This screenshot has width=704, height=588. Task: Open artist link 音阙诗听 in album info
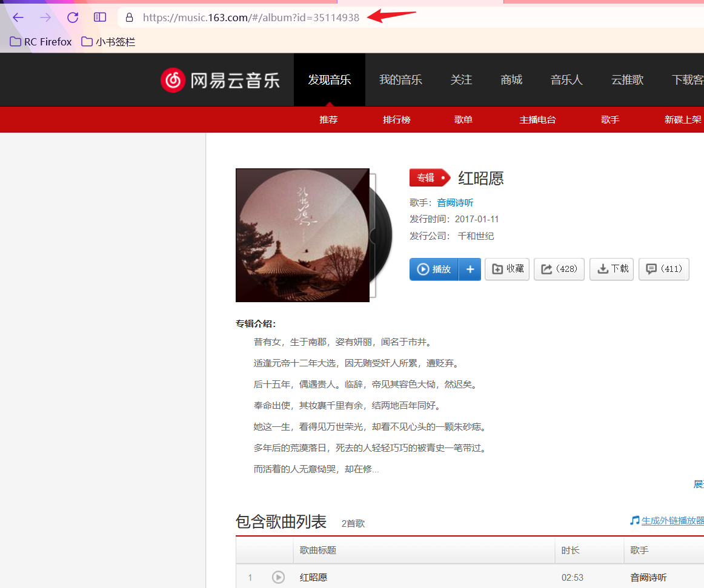[455, 202]
